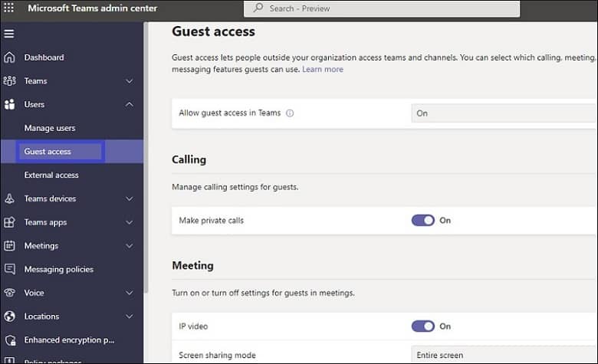The height and width of the screenshot is (364, 598).
Task: Click the Teams apps icon
Action: pyautogui.click(x=9, y=222)
